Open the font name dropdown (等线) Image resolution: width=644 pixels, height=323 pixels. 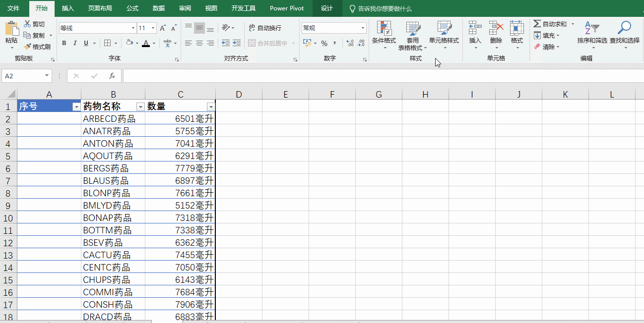(133, 28)
